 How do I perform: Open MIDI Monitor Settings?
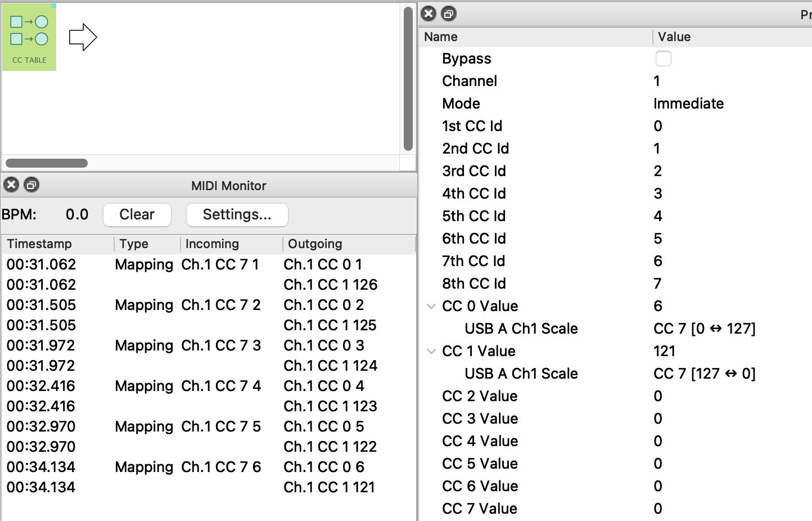pos(237,214)
